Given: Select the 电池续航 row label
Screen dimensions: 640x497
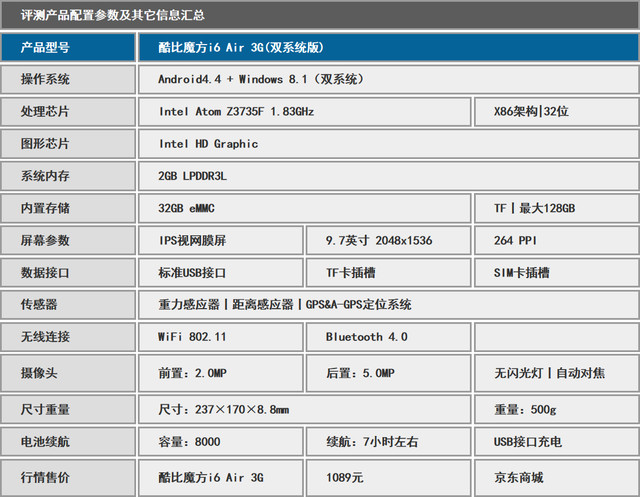Looking at the screenshot, I should (68, 442).
